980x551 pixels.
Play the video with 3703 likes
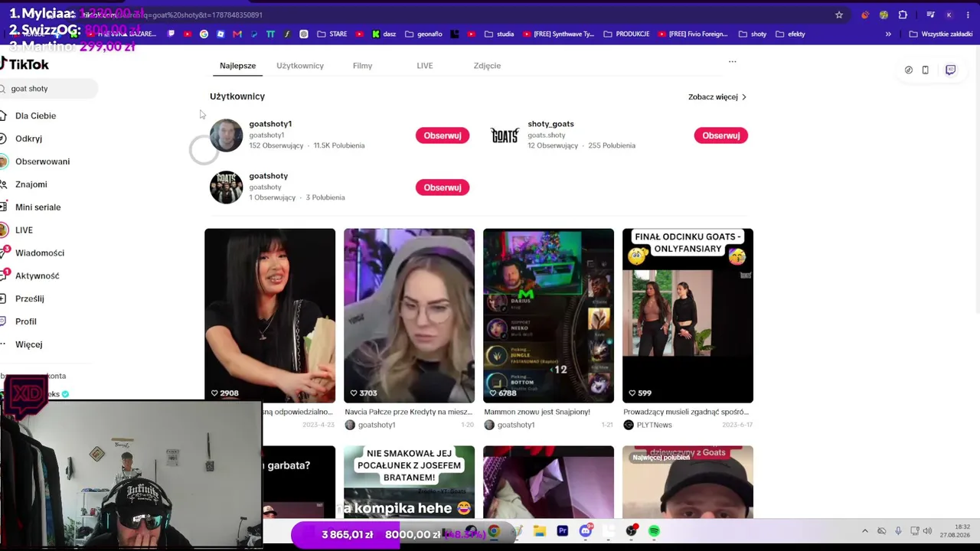click(x=409, y=315)
